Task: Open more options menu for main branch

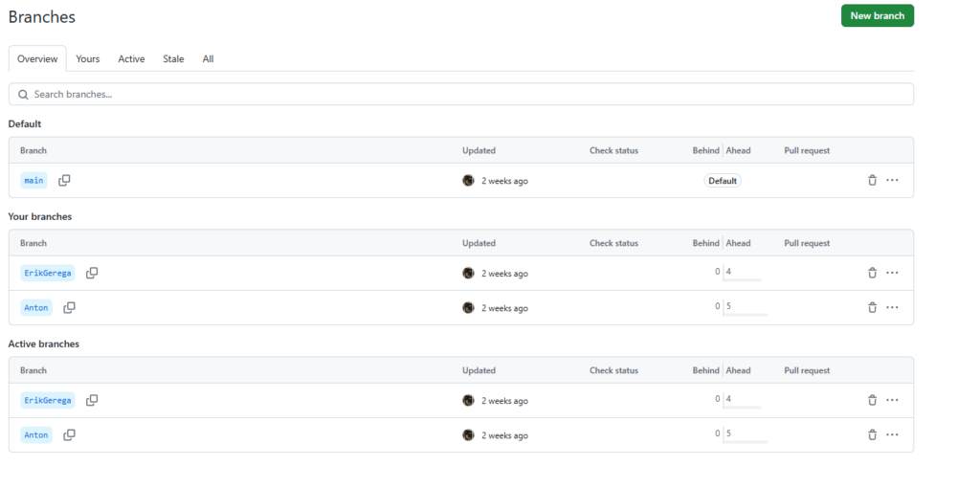Action: 893,181
